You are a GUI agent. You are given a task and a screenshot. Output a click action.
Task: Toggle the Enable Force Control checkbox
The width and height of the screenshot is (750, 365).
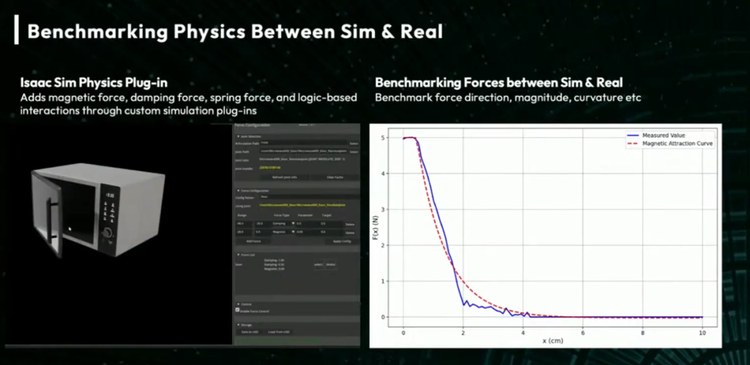[238, 310]
